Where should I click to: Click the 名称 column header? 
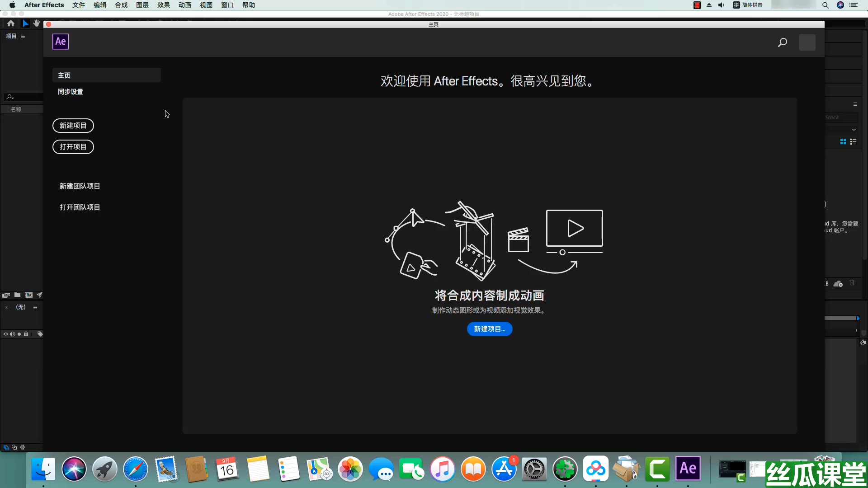coord(16,109)
